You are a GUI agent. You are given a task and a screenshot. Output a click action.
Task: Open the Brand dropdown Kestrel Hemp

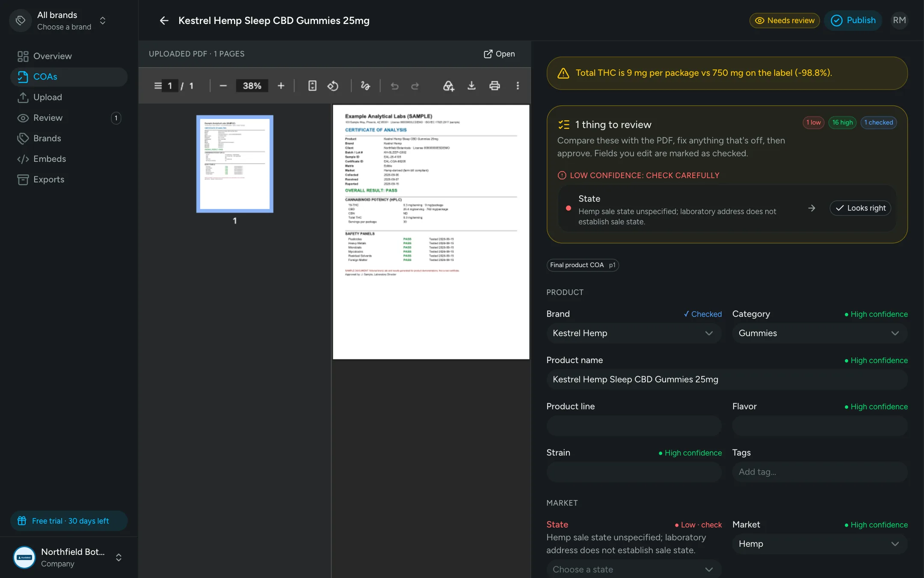tap(634, 333)
